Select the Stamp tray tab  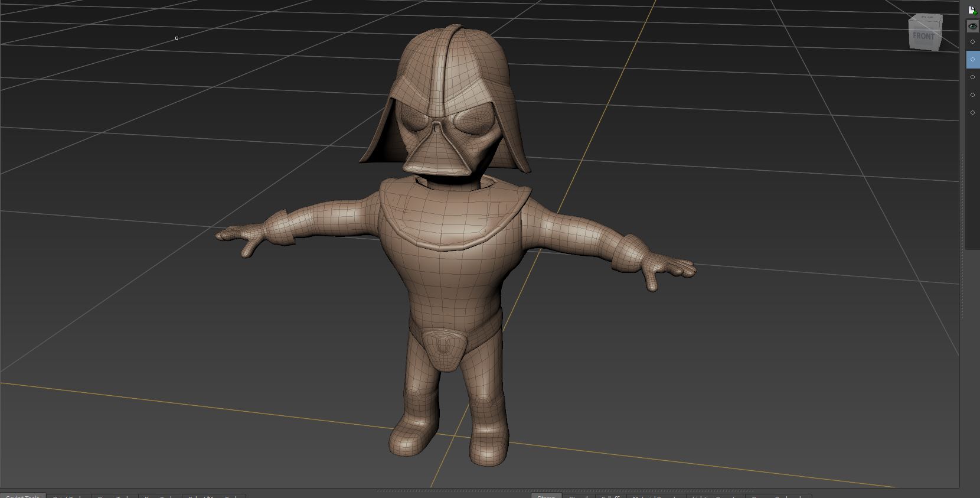point(546,496)
